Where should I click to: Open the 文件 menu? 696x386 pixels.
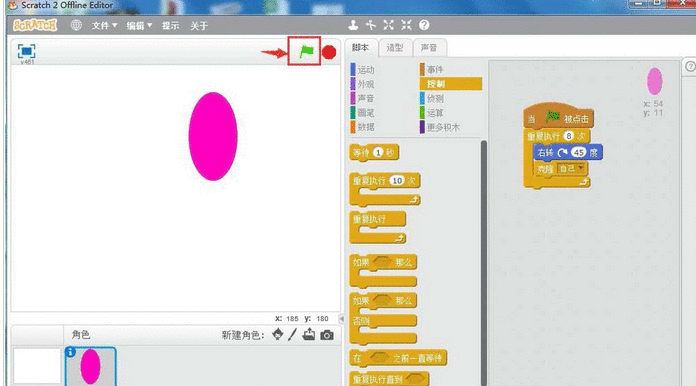104,26
